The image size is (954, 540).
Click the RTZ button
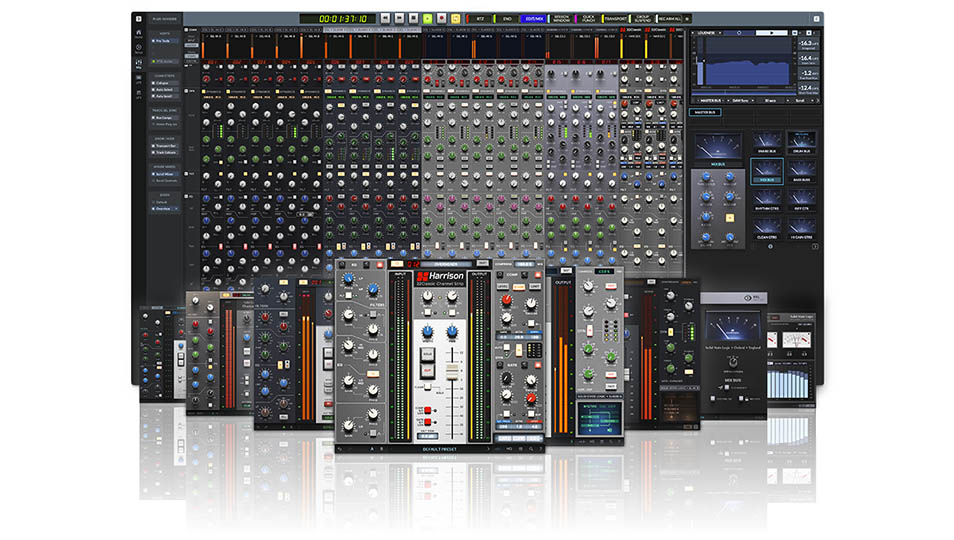coord(480,19)
